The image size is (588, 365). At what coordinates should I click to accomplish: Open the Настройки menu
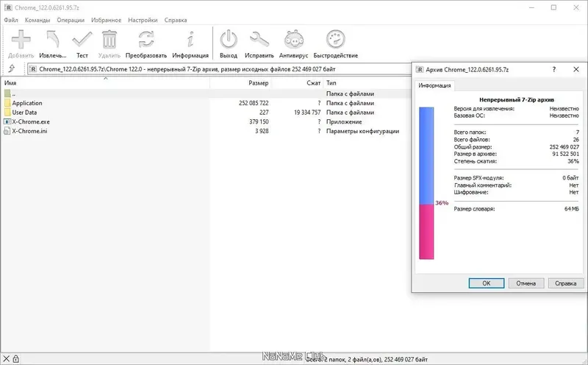click(x=143, y=20)
